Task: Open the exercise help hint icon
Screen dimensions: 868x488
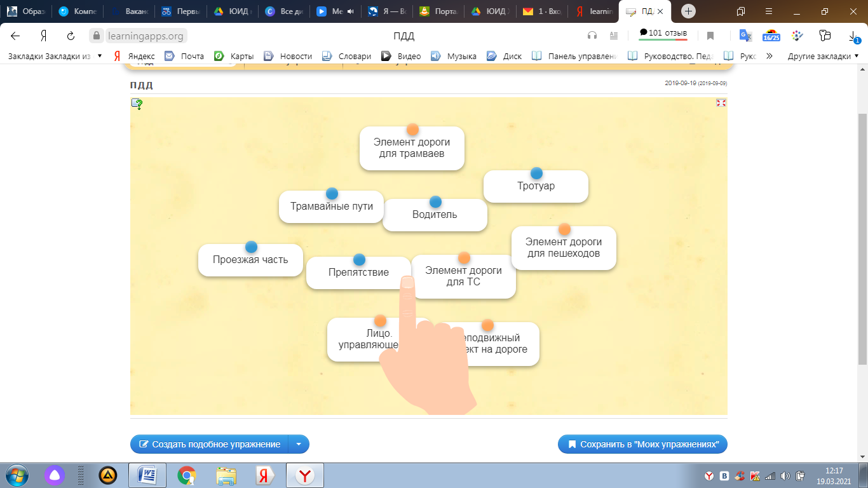Action: click(x=137, y=104)
